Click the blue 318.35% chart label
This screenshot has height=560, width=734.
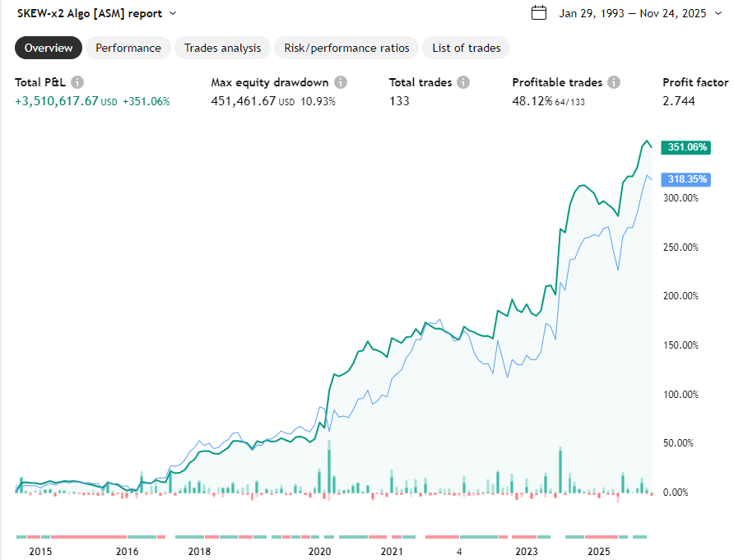[685, 178]
